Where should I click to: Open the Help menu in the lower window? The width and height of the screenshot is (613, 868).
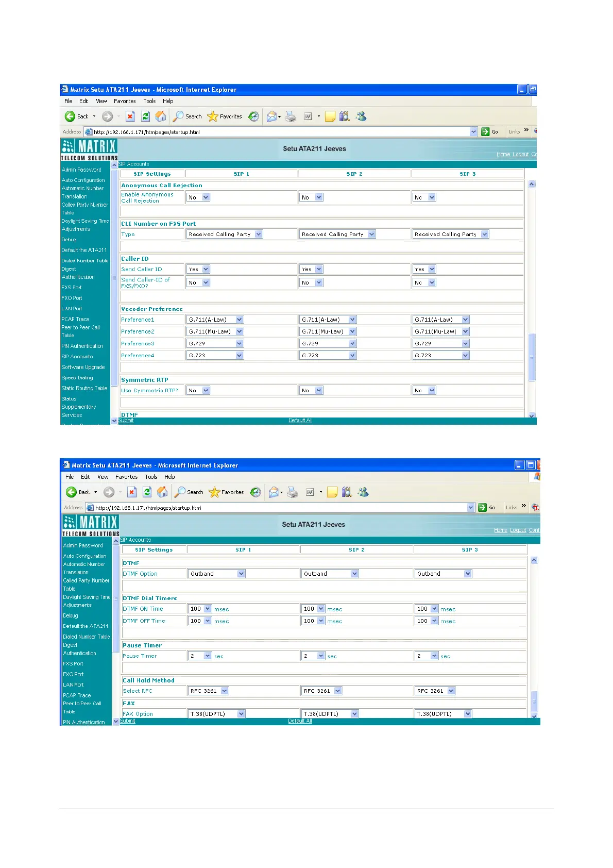[x=170, y=477]
